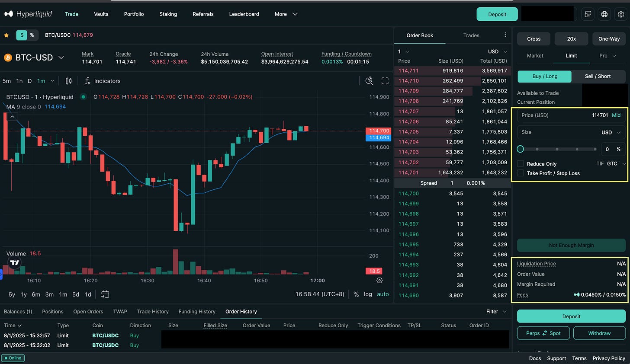Change the 20x leverage button
This screenshot has height=364, width=630.
pos(571,39)
